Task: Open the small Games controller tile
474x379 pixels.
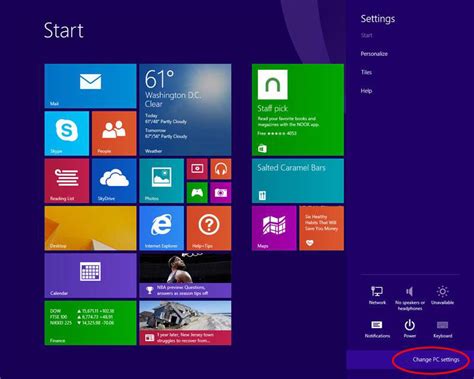Action: [x=197, y=192]
